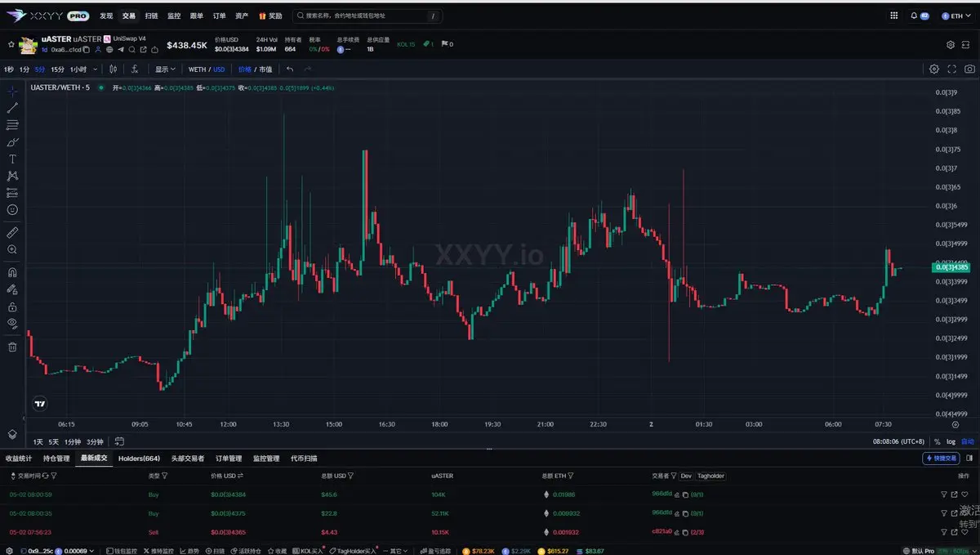Viewport: 980px width, 555px height.
Task: Select the 1秒 timeframe
Action: [x=9, y=69]
